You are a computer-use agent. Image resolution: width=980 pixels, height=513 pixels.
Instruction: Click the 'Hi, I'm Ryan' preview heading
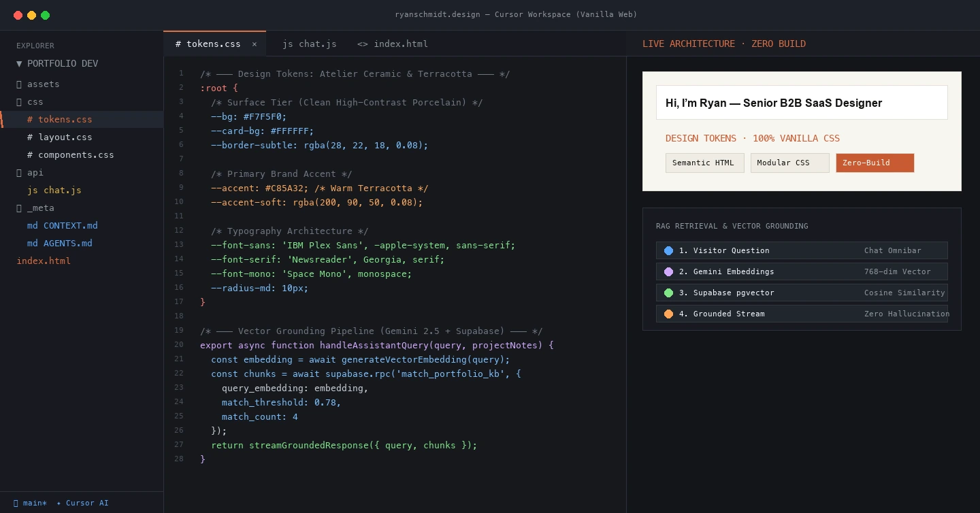774,103
